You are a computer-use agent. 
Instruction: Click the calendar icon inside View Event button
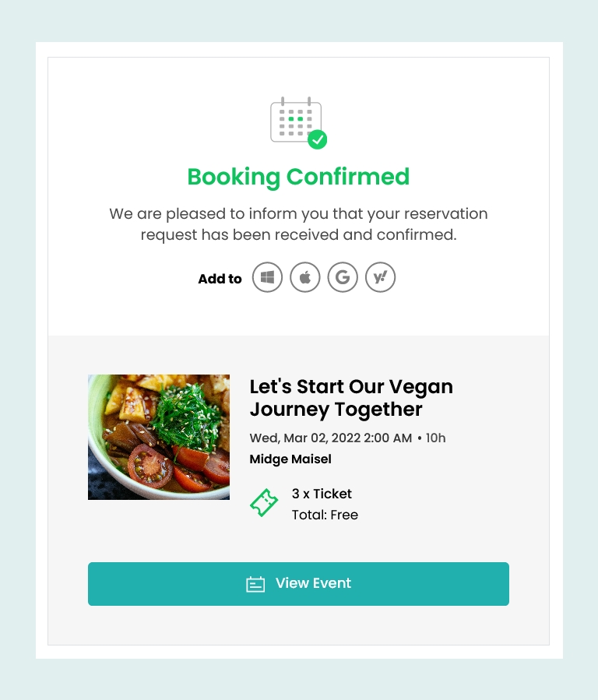pyautogui.click(x=255, y=584)
